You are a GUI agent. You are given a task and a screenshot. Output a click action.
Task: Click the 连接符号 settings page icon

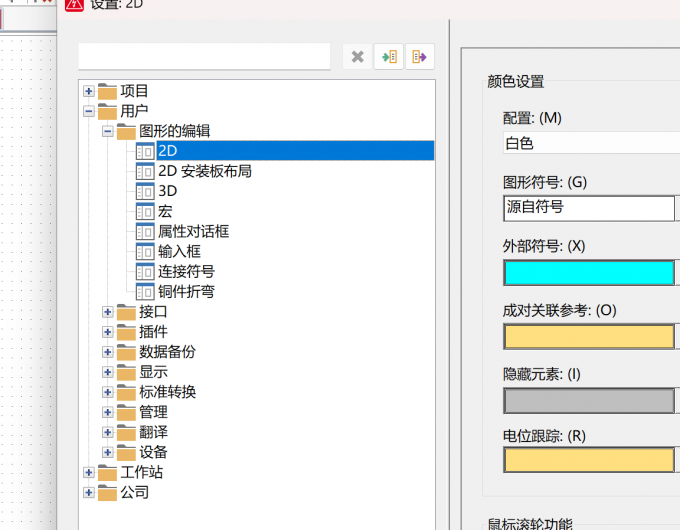145,272
